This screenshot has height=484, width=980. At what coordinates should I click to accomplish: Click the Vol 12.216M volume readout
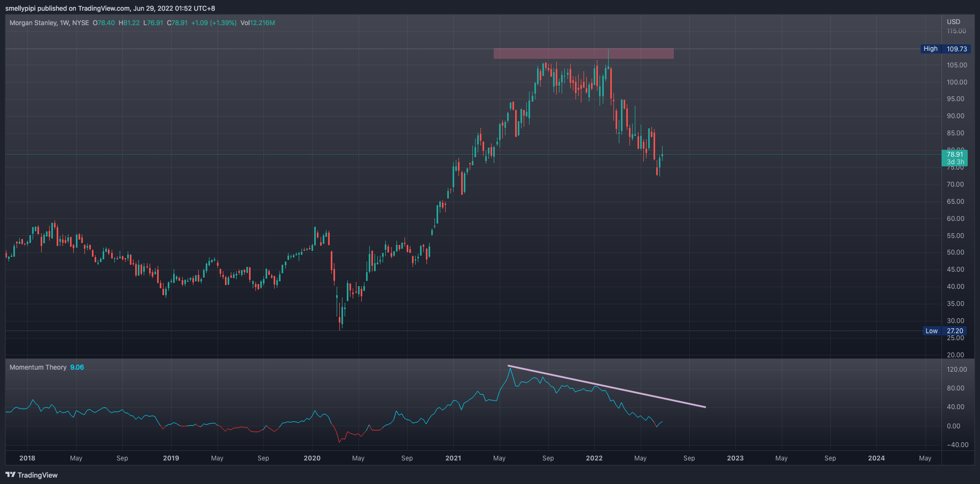click(258, 23)
